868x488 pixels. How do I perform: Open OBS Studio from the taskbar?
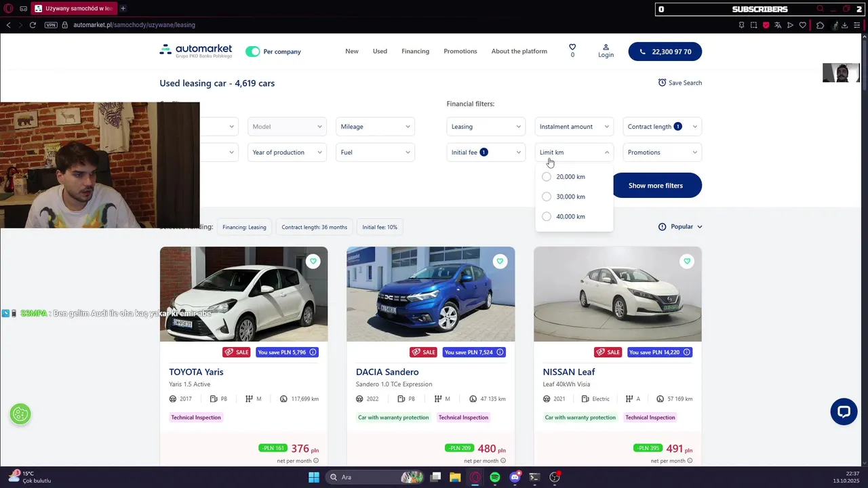(x=555, y=477)
